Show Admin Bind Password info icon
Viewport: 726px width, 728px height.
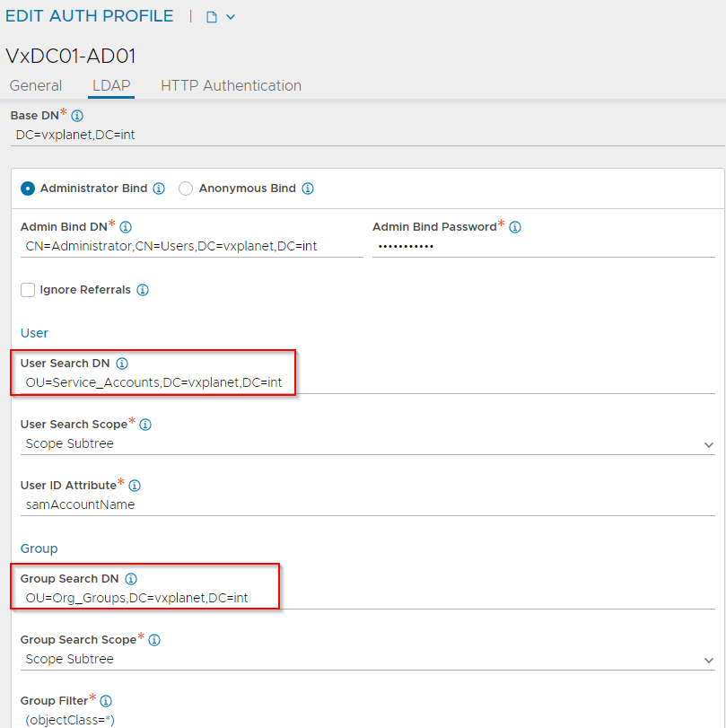click(515, 227)
